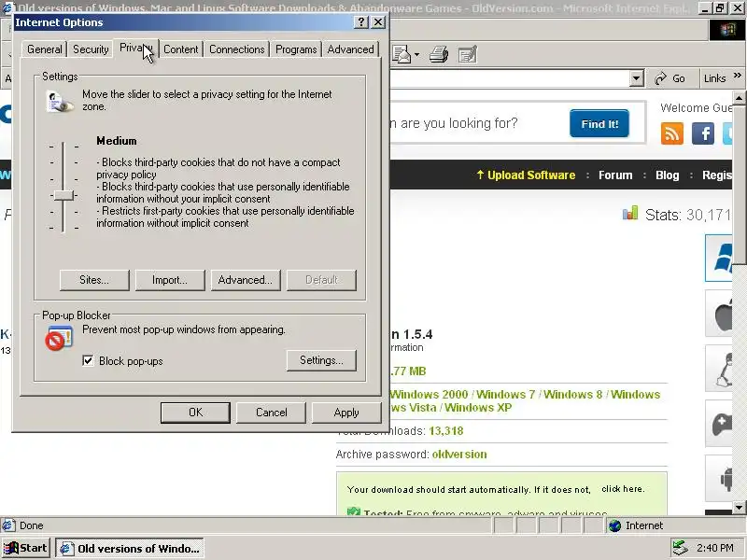Click the Stats bar chart icon
Screen dimensions: 747x560
(x=629, y=214)
